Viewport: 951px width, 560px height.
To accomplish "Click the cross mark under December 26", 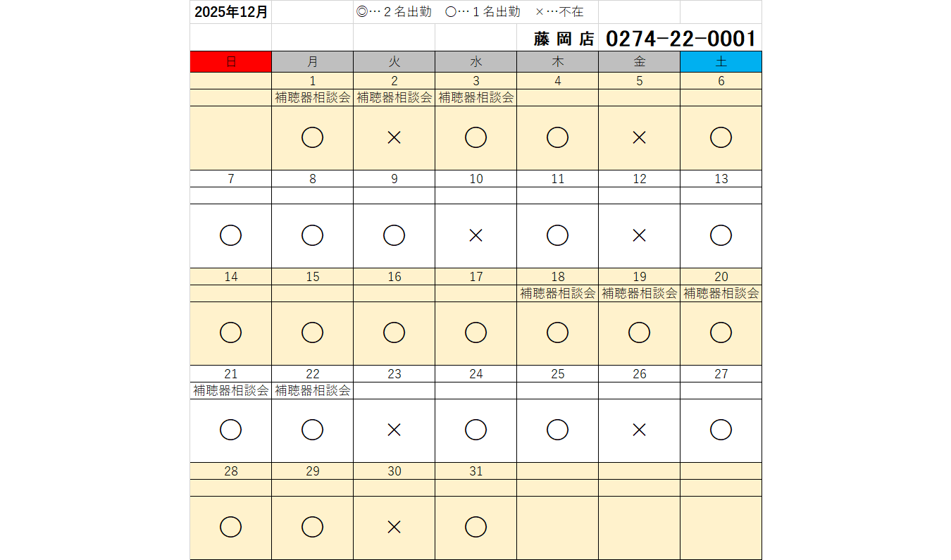I will (x=639, y=430).
